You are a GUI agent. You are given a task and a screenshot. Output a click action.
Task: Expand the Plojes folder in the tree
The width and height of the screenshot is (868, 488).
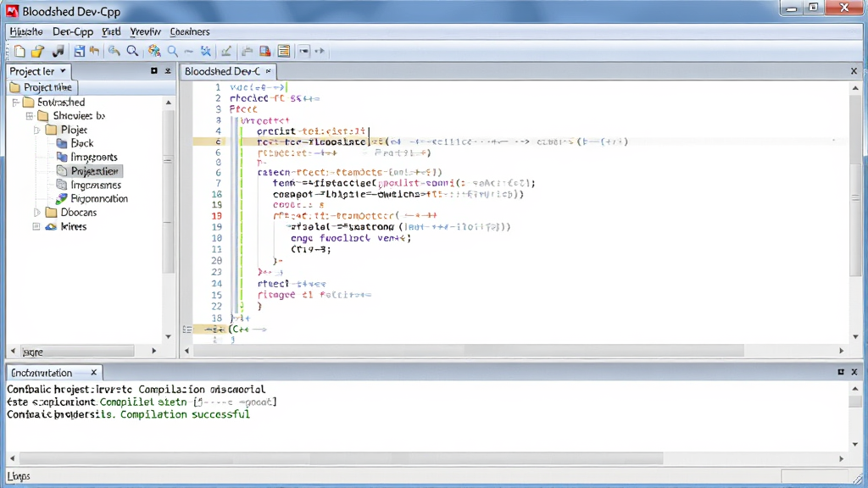pyautogui.click(x=37, y=130)
